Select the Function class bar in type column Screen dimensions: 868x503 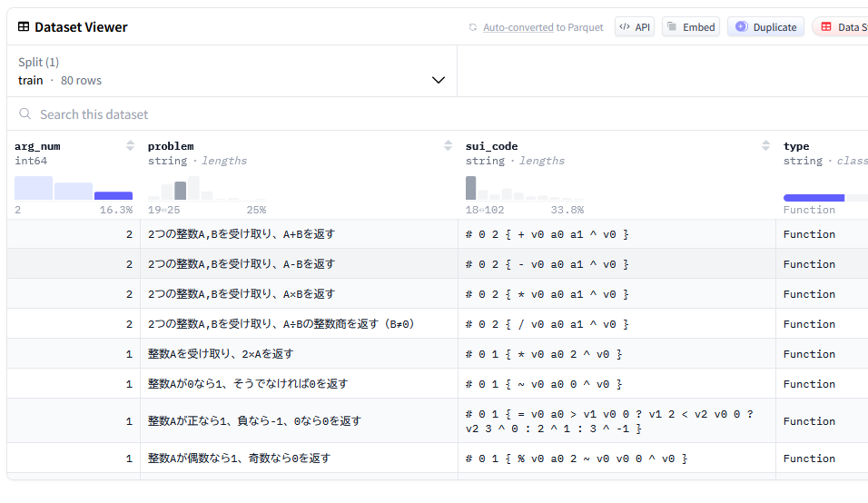pyautogui.click(x=814, y=198)
